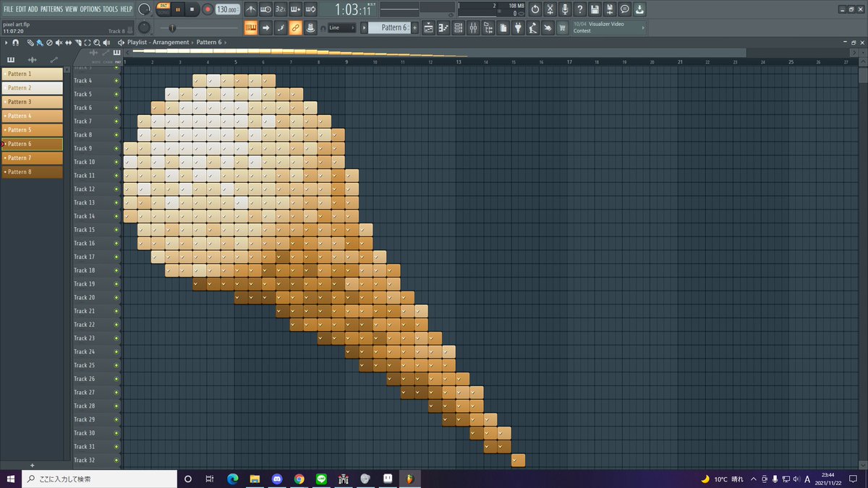Open the Channel rack icon

click(x=458, y=28)
